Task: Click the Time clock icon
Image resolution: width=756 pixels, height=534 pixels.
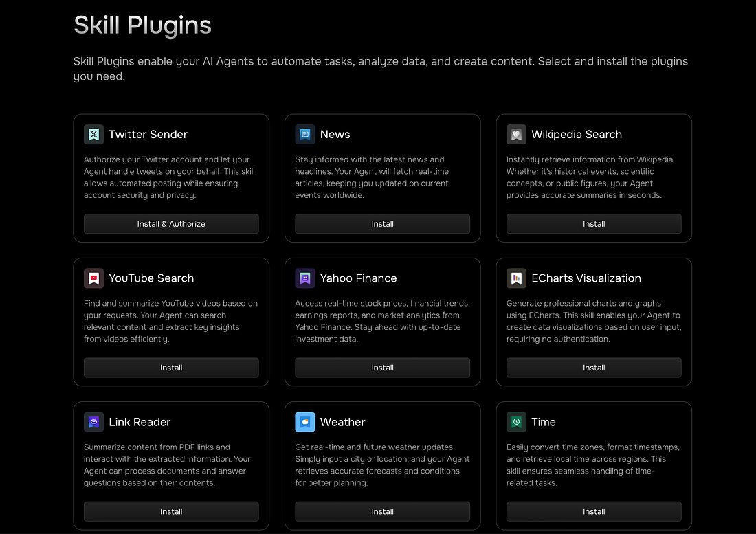Action: (516, 422)
